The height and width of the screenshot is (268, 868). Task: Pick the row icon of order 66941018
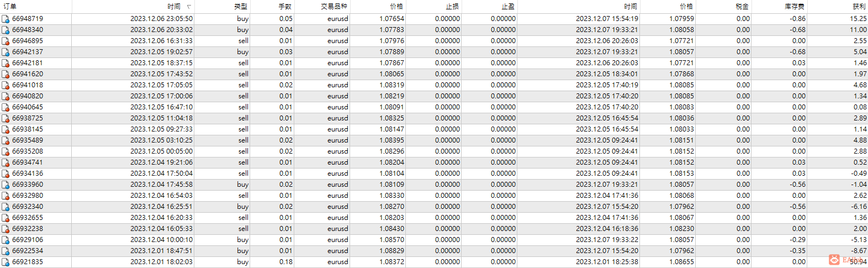click(6, 85)
